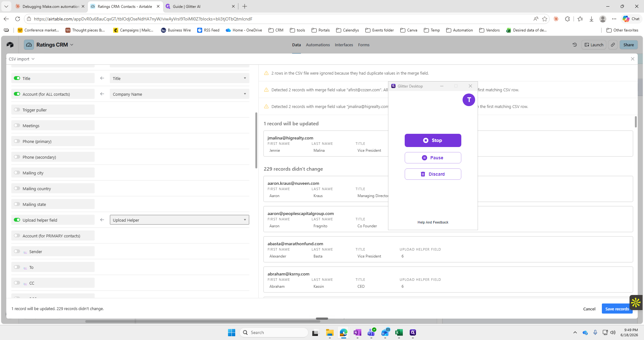644x340 pixels.
Task: Discard the Glitter recording
Action: point(433,174)
